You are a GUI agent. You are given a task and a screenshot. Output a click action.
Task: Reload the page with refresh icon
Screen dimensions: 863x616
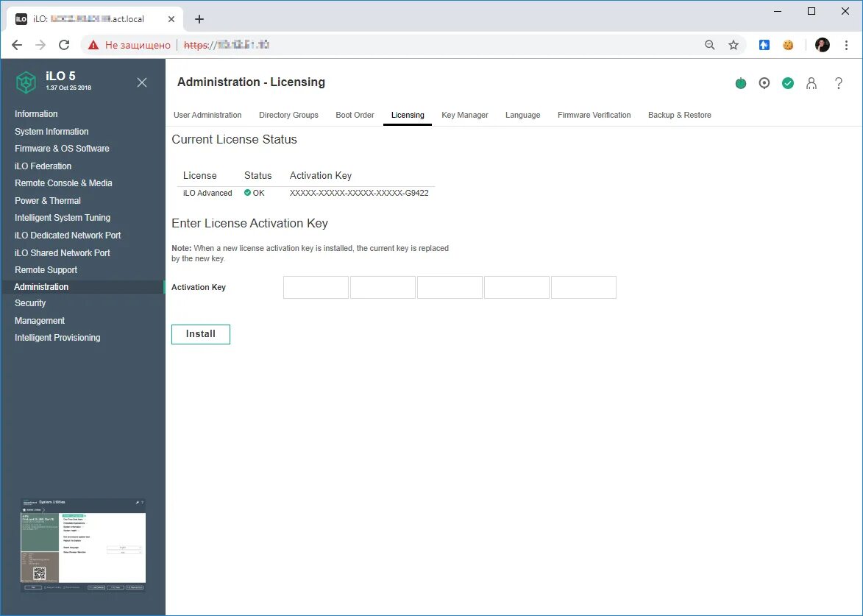tap(64, 45)
